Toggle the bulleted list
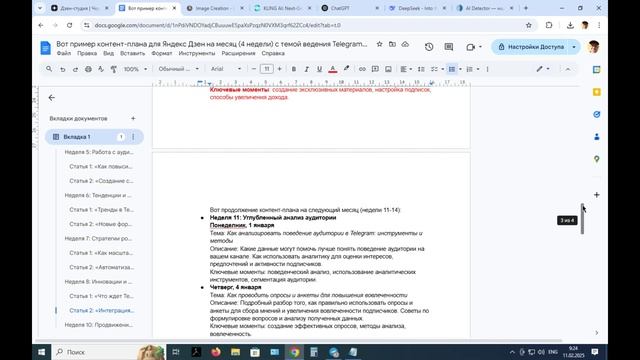The width and height of the screenshot is (640, 360). [x=452, y=69]
